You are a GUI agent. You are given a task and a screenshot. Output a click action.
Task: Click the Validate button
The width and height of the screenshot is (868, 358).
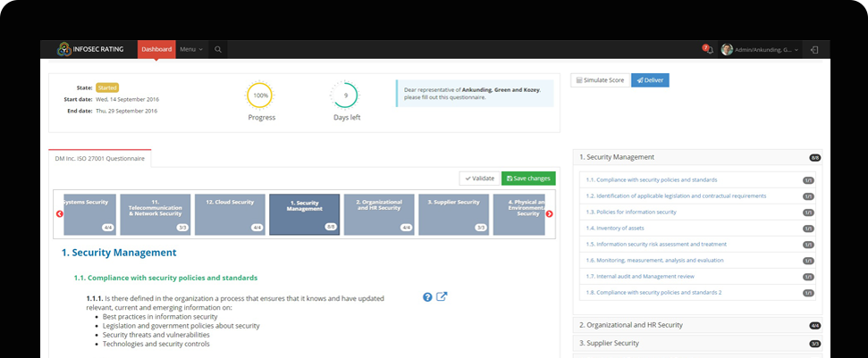click(479, 179)
